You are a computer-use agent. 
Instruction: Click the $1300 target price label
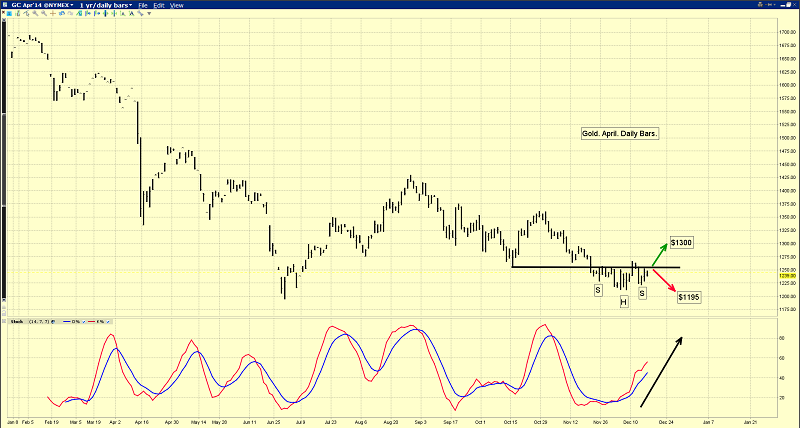tap(680, 243)
